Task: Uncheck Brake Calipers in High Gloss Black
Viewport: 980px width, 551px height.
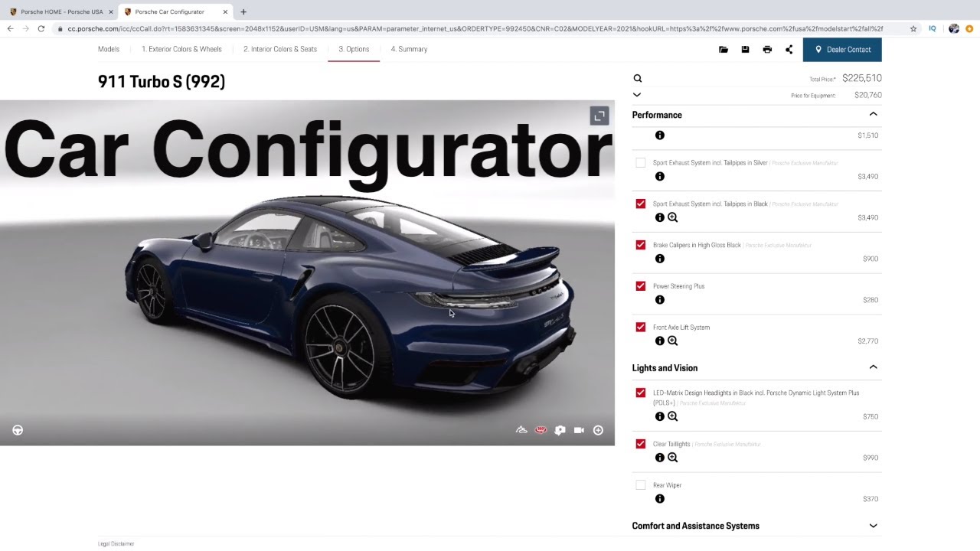Action: (x=641, y=245)
